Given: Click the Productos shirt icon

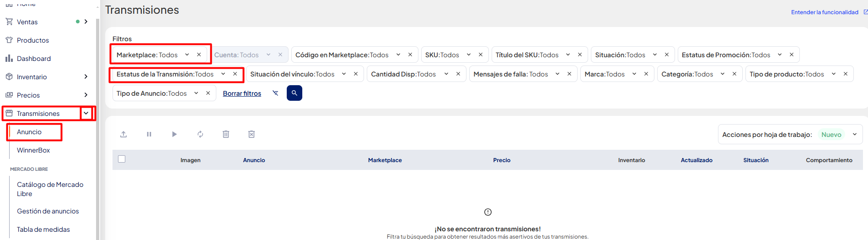Looking at the screenshot, I should [x=9, y=40].
